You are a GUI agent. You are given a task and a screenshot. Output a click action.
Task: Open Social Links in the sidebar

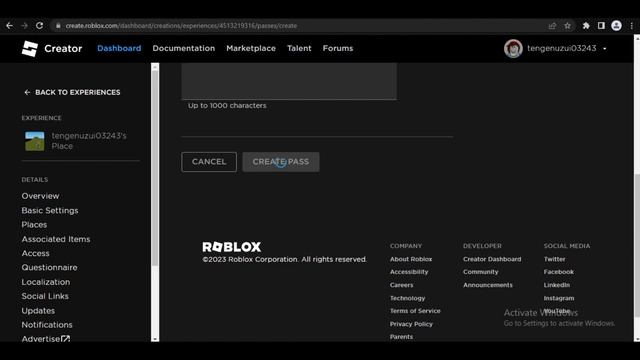[45, 296]
